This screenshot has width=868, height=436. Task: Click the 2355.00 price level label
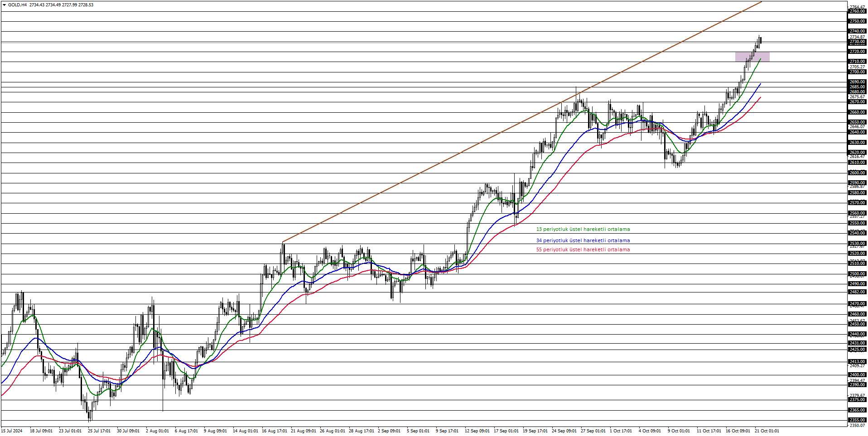[857, 420]
